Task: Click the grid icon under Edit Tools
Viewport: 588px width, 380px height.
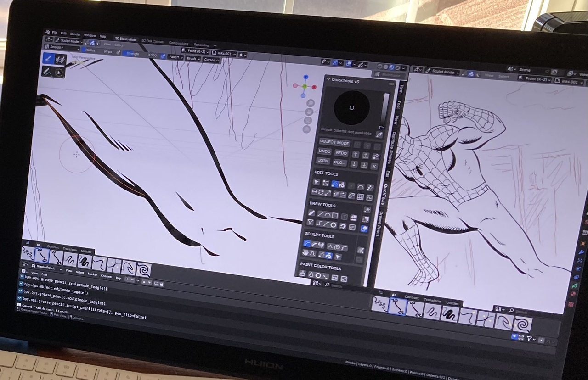Action: pos(360,197)
